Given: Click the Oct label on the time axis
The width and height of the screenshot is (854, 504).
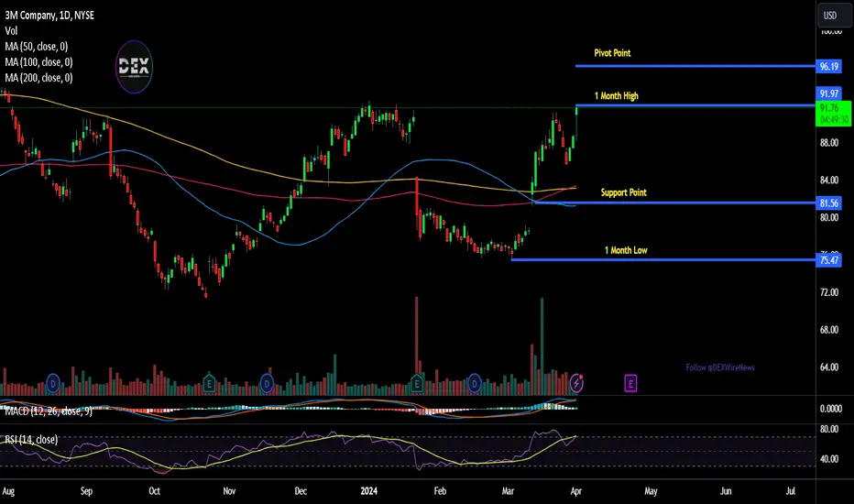Looking at the screenshot, I should (x=154, y=491).
